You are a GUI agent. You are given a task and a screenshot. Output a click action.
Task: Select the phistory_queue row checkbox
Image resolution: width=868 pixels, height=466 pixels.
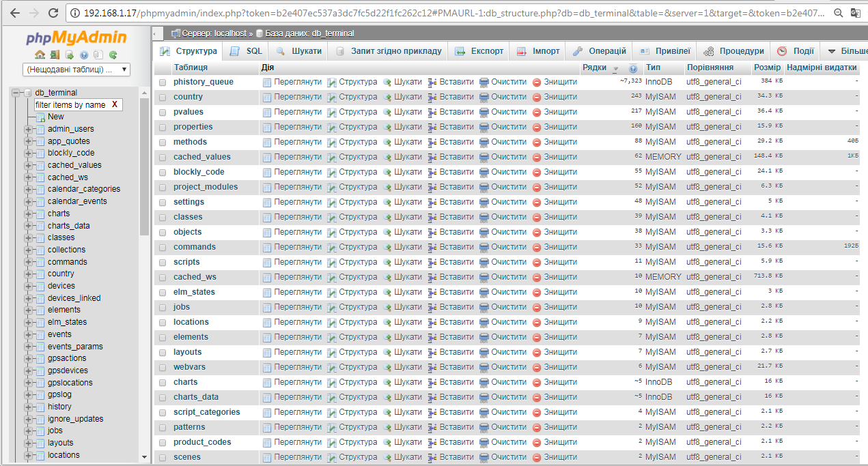[x=162, y=81]
